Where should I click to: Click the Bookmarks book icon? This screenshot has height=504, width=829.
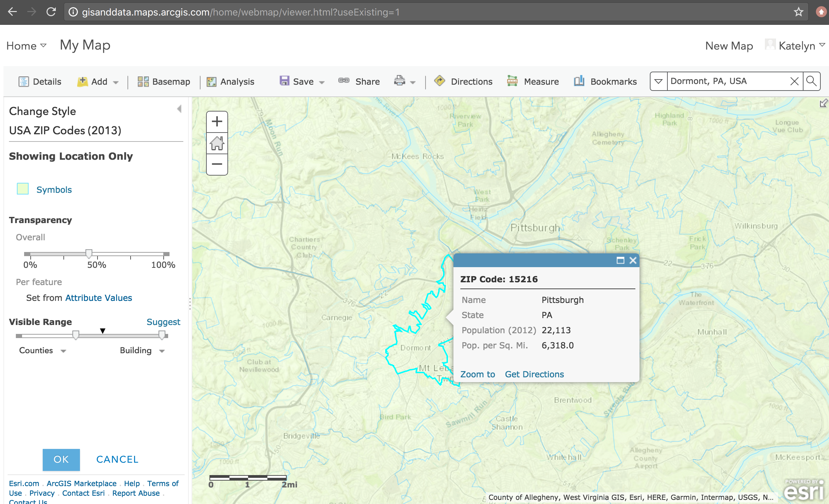click(x=579, y=81)
